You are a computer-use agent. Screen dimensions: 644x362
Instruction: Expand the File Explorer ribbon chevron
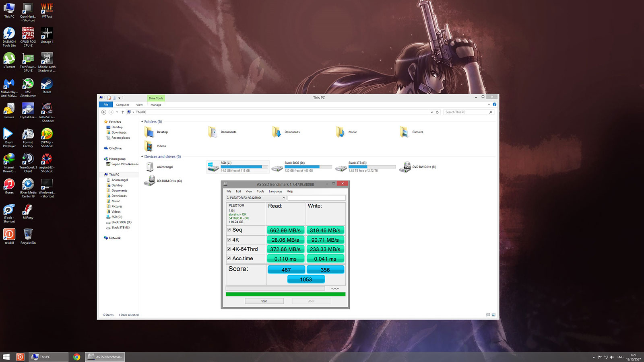pos(489,105)
